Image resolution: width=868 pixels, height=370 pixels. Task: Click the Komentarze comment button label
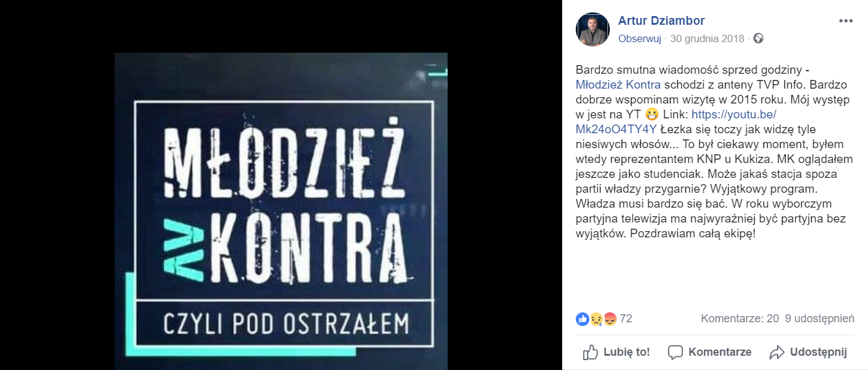tap(719, 352)
